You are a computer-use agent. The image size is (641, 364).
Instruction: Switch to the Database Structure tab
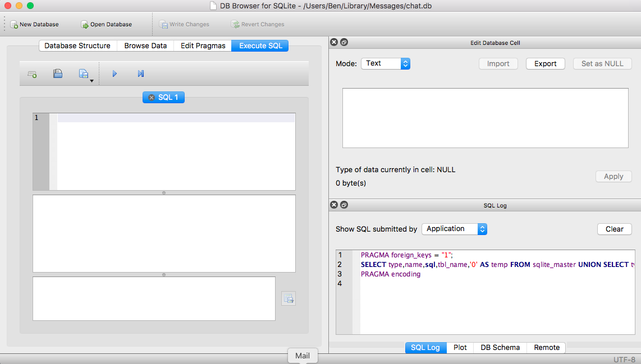77,46
